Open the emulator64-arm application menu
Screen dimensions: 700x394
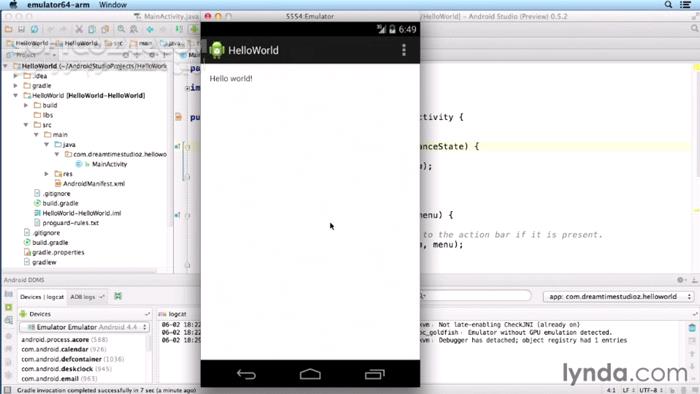click(x=58, y=5)
